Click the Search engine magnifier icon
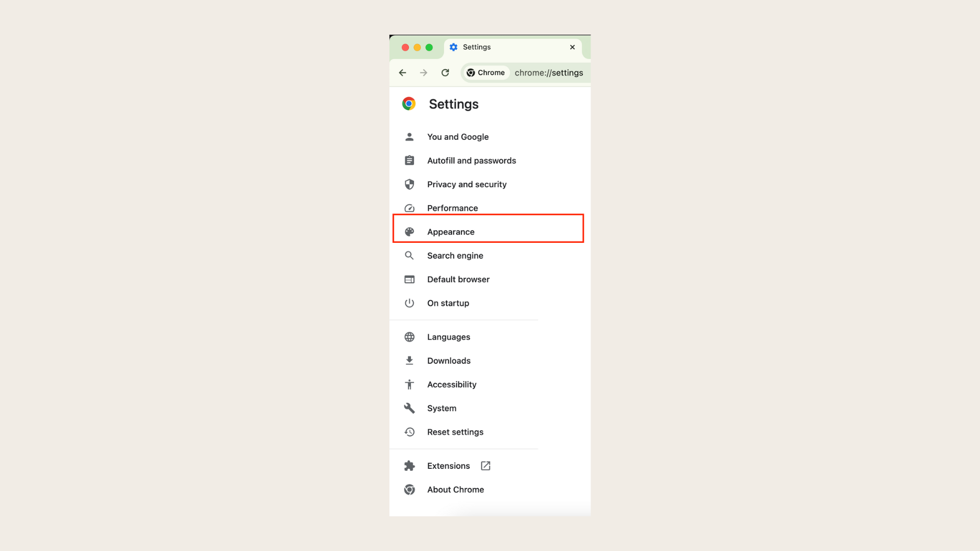Viewport: 980px width, 551px height. point(408,255)
